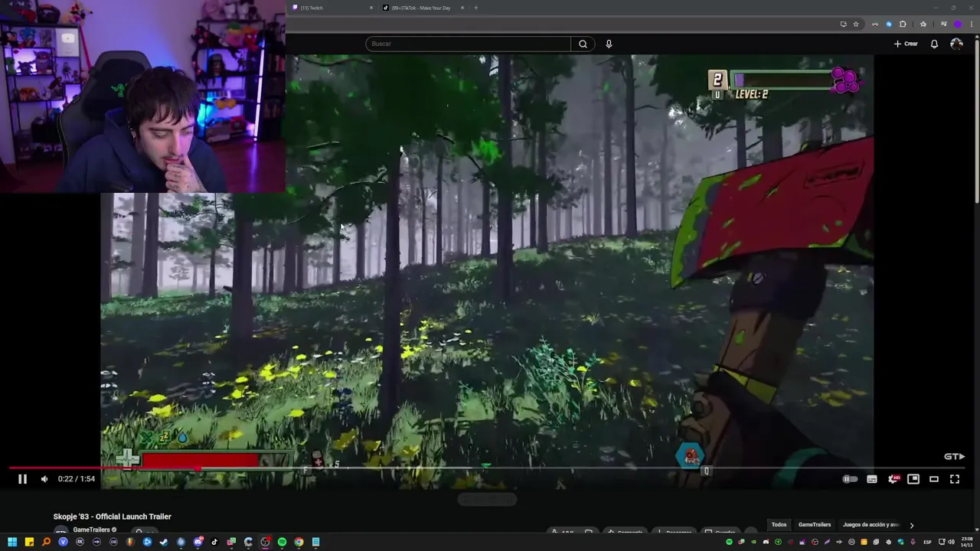Click video time 0:22 / 1:54
The width and height of the screenshot is (980, 551).
[x=77, y=479]
